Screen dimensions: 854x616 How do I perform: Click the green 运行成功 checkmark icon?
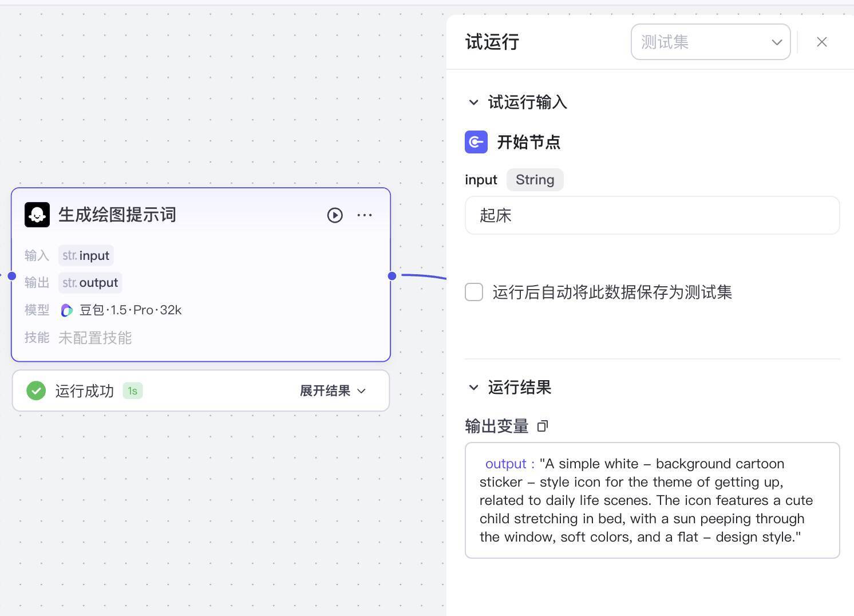click(x=35, y=390)
